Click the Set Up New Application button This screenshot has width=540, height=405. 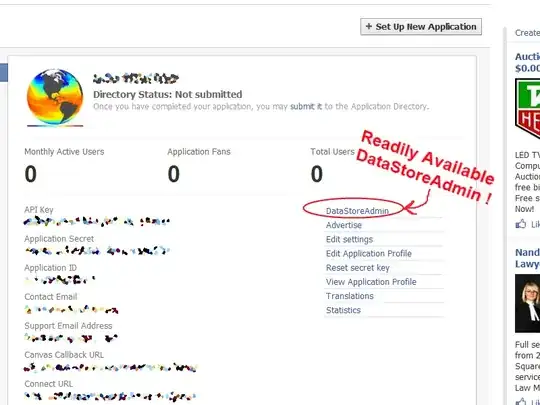point(421,27)
